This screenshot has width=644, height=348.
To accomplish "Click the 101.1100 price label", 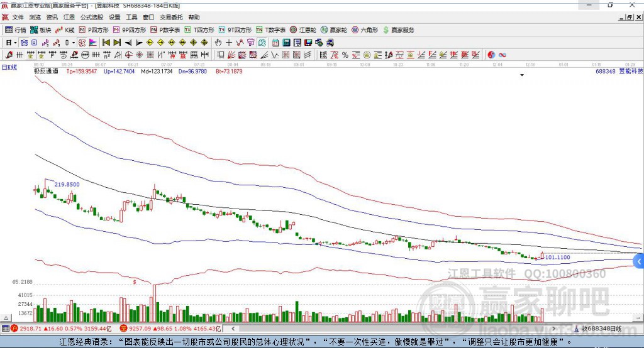I will (x=557, y=258).
